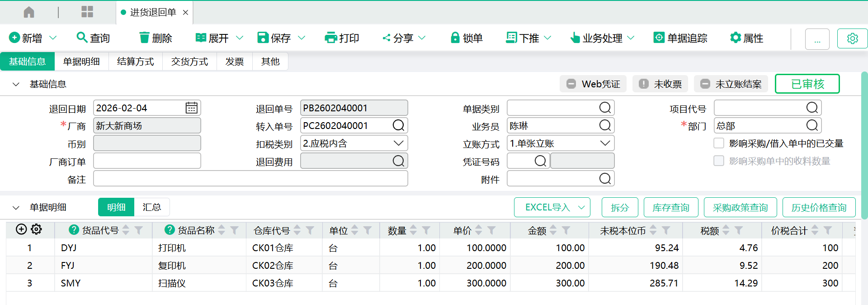
Task: Switch to the 结算方式 tab
Action: 135,62
